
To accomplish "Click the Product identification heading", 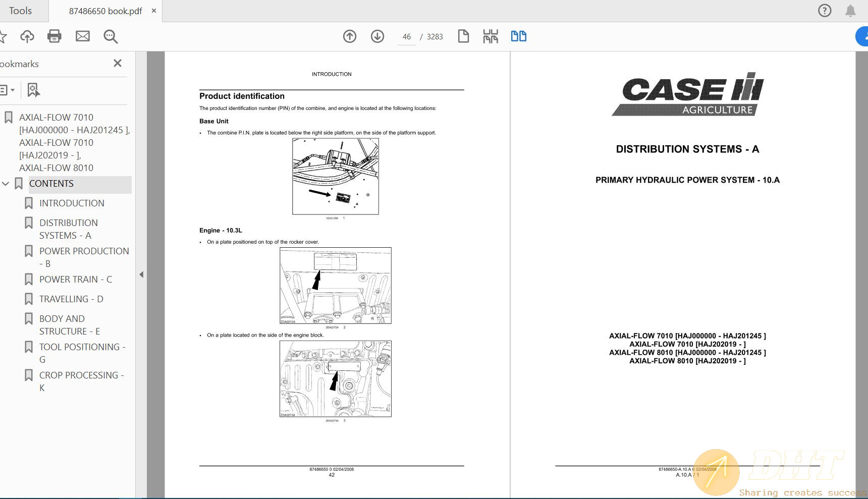I will coord(242,96).
